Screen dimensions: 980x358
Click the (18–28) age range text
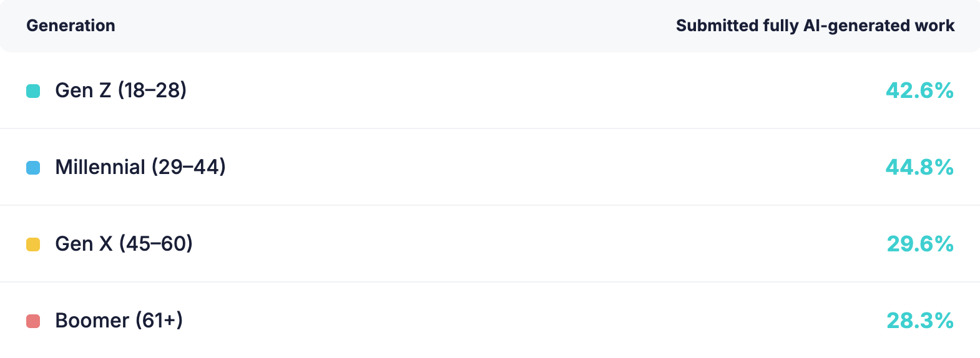152,90
